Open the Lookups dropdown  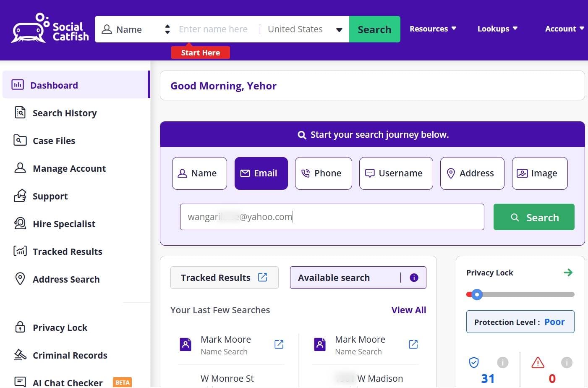coord(497,29)
